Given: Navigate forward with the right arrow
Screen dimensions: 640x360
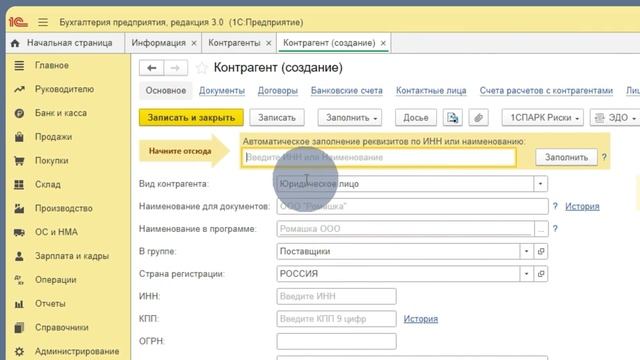Looking at the screenshot, I should point(176,68).
